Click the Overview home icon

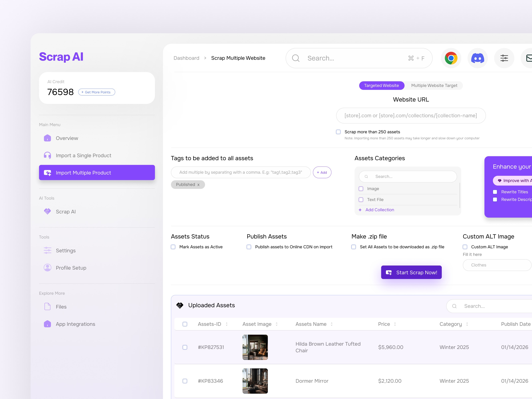point(47,138)
